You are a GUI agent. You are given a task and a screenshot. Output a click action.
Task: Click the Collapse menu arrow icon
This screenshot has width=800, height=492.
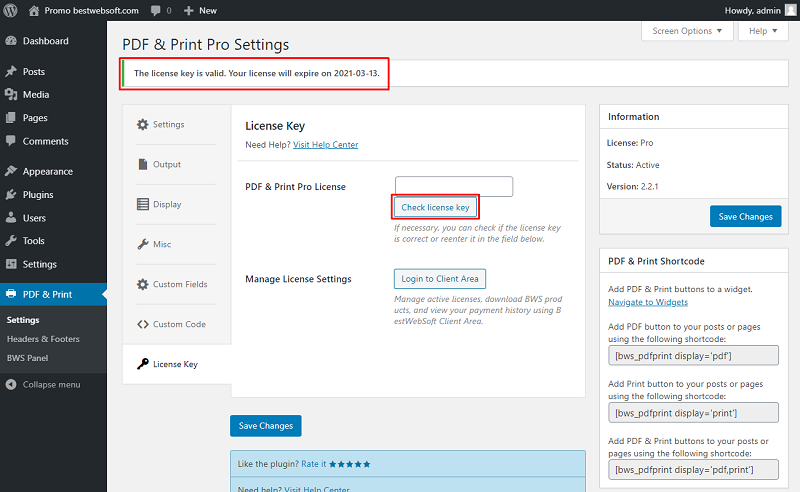point(11,384)
